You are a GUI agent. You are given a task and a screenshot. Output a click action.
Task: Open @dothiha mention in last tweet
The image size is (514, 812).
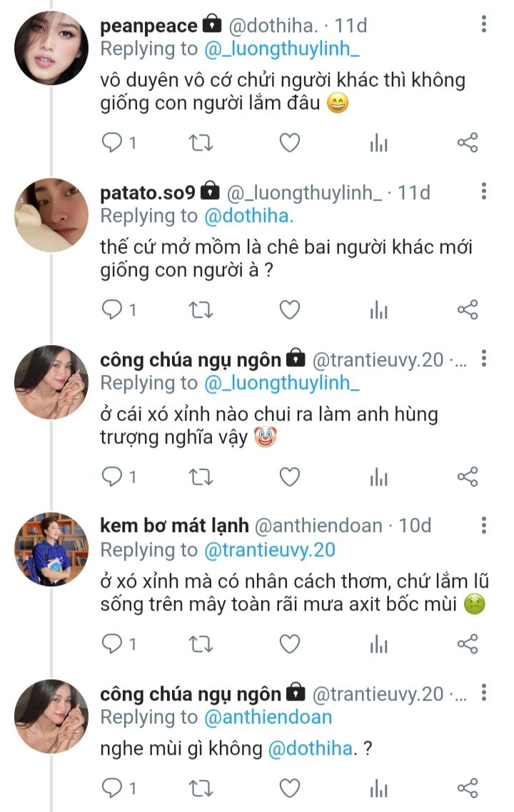tap(310, 748)
